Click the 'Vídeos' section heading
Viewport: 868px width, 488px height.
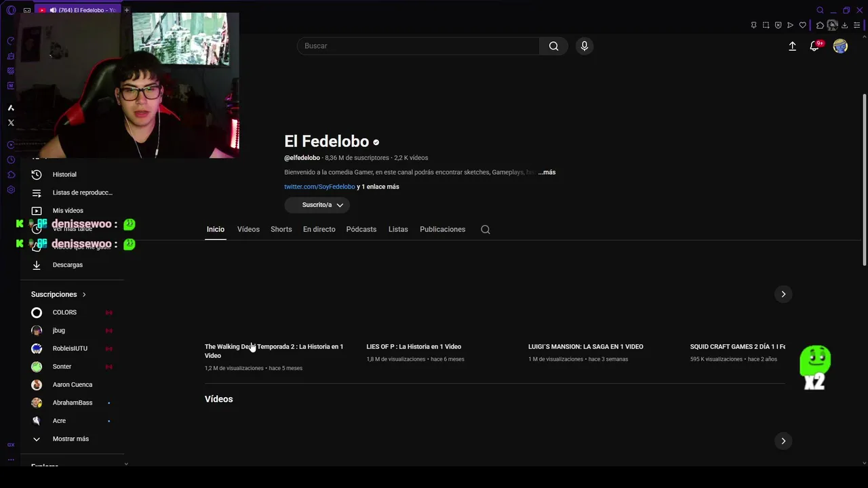click(218, 399)
